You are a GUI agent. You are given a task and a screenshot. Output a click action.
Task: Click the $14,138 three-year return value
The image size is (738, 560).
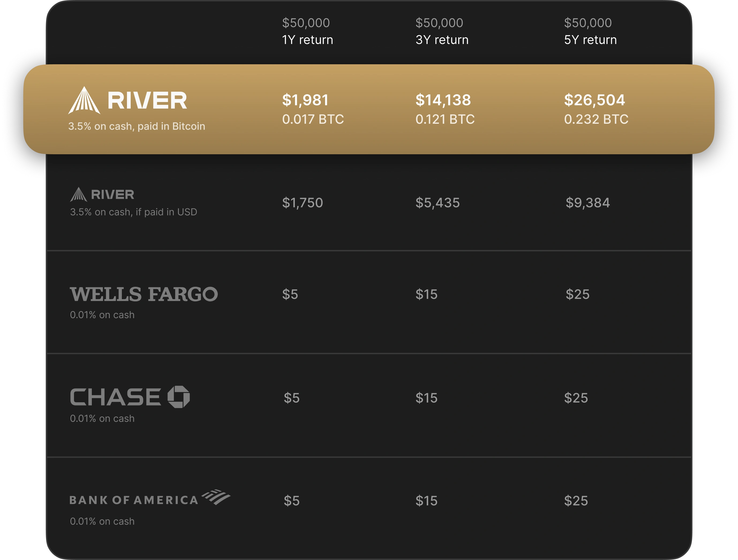tap(443, 100)
